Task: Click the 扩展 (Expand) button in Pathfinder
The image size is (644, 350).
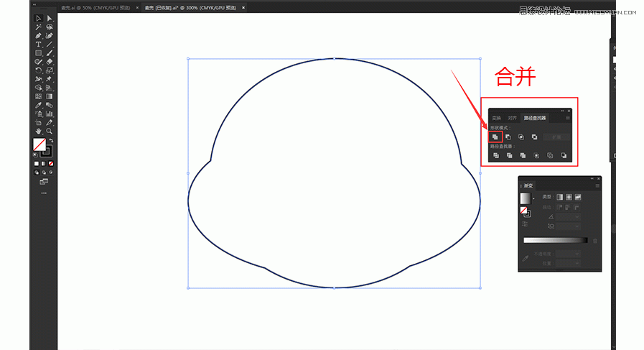Action: pyautogui.click(x=556, y=137)
